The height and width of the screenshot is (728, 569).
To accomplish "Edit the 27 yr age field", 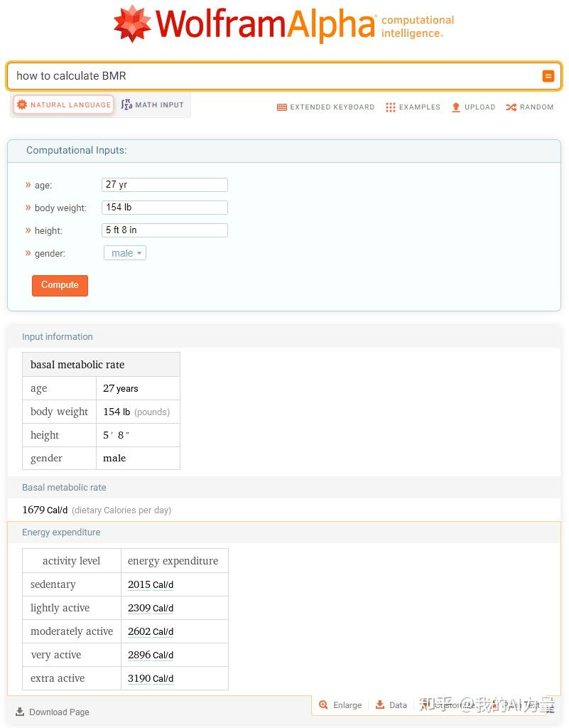I will (x=164, y=184).
